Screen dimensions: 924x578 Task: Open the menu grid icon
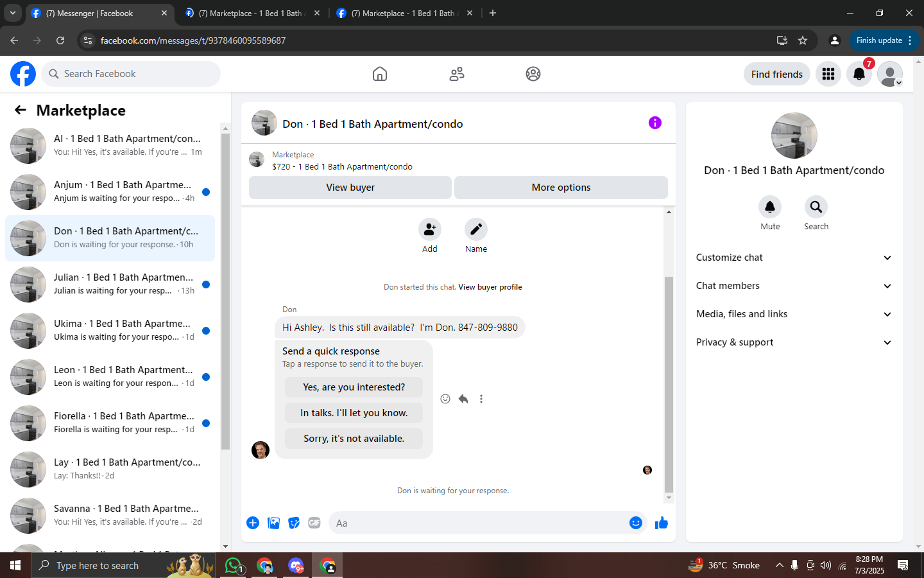[828, 74]
